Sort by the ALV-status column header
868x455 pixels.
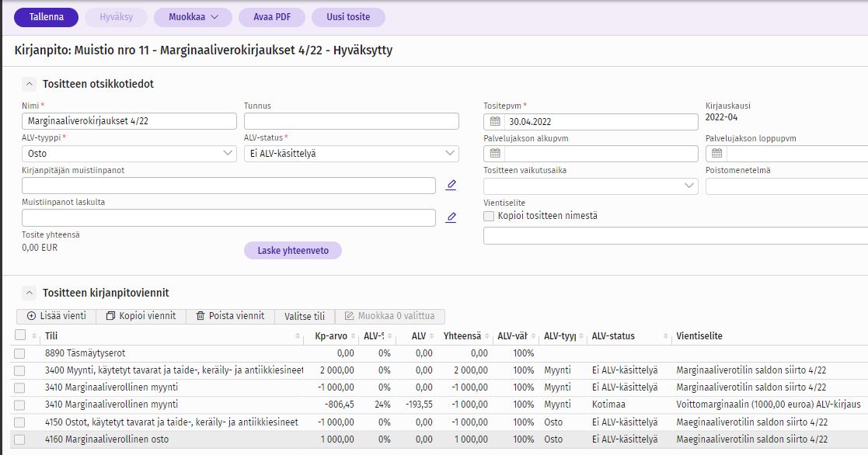click(x=629, y=336)
